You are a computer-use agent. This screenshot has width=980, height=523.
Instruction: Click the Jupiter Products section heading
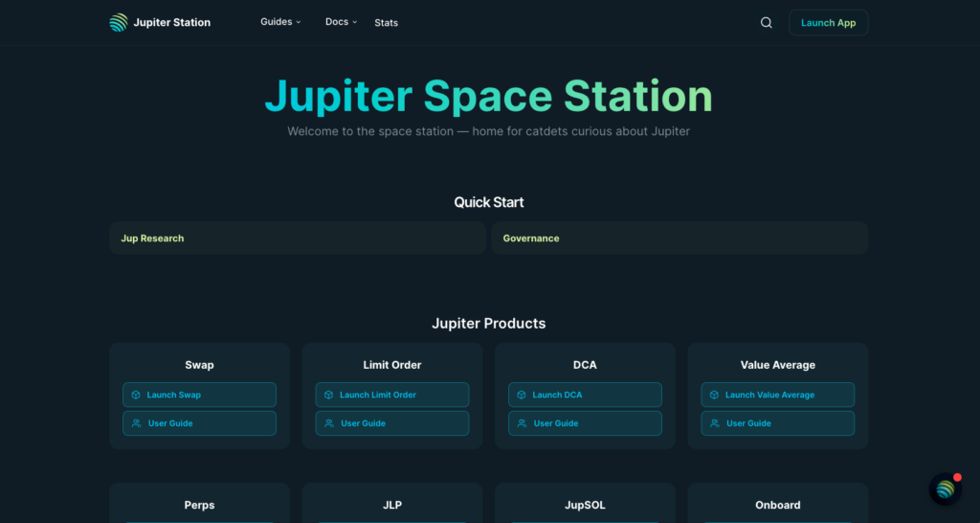click(x=489, y=324)
